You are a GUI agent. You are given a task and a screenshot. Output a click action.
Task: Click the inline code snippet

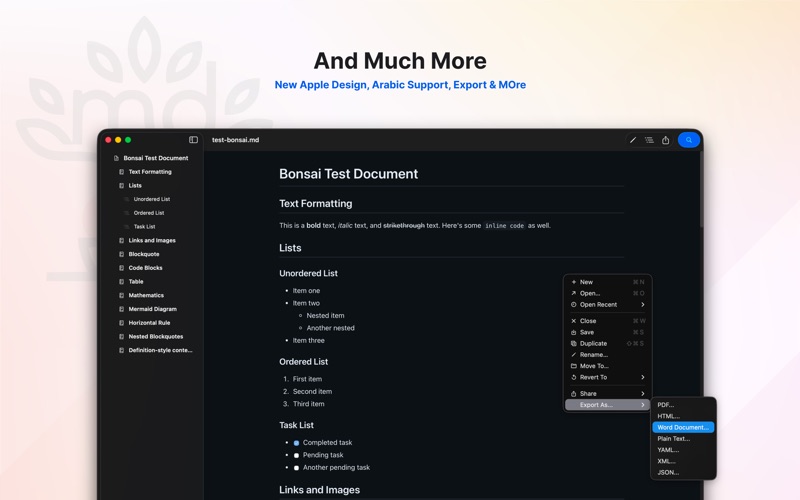coord(504,226)
